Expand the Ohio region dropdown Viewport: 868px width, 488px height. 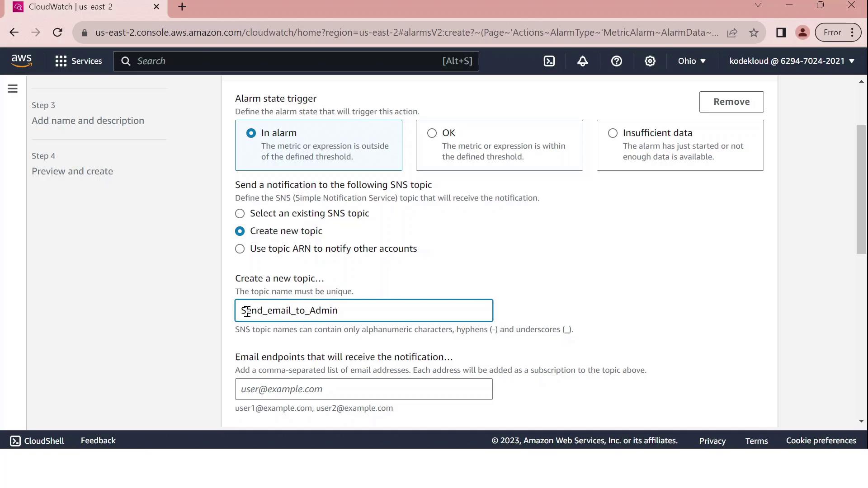(x=691, y=61)
